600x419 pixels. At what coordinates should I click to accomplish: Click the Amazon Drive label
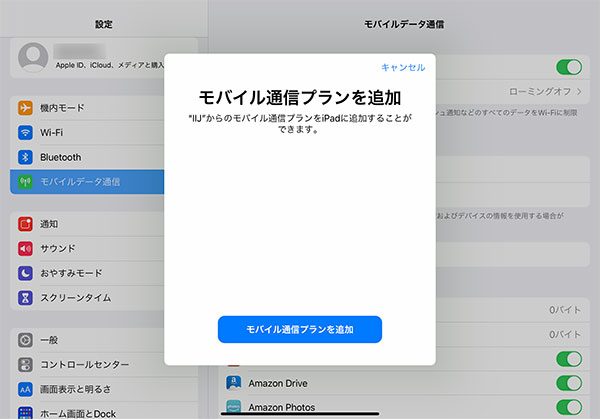[x=278, y=383]
